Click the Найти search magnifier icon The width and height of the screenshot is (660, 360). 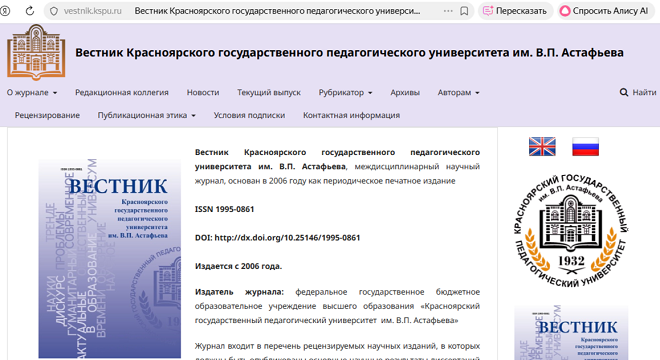[x=623, y=92]
